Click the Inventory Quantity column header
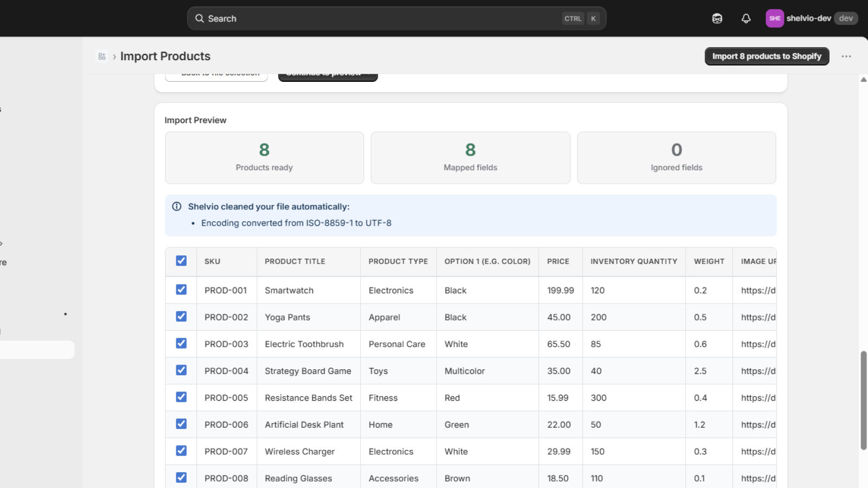Viewport: 868px width, 488px height. coord(634,261)
